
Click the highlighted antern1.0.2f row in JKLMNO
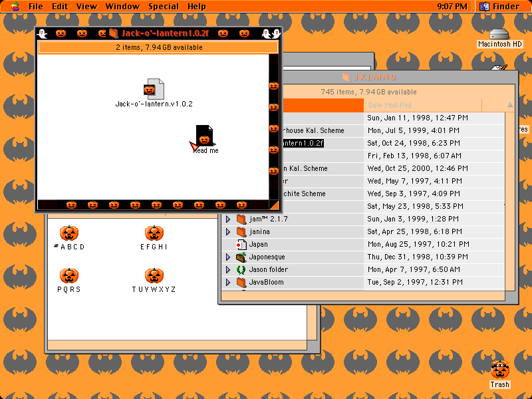click(x=303, y=143)
